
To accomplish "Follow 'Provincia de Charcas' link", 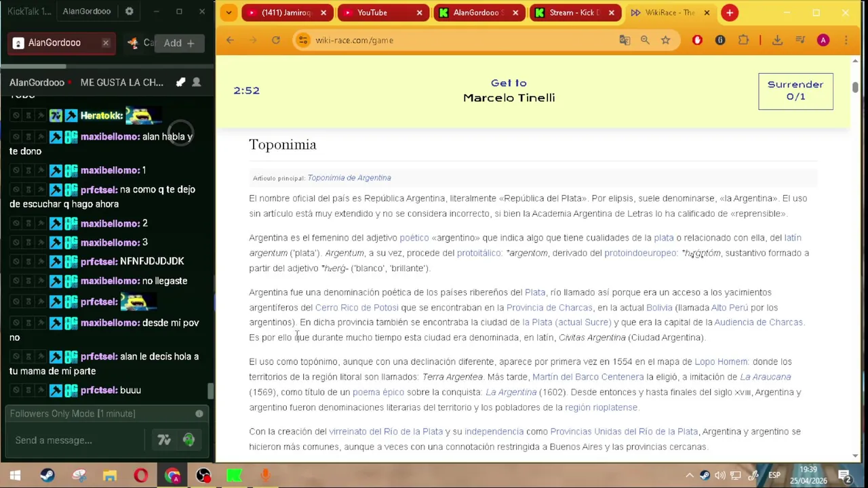I will tap(549, 308).
